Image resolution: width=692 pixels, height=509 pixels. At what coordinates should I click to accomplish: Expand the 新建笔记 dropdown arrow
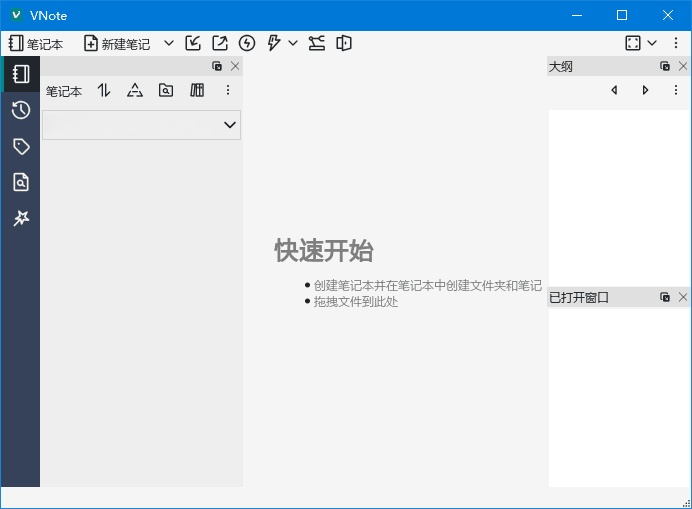point(168,43)
